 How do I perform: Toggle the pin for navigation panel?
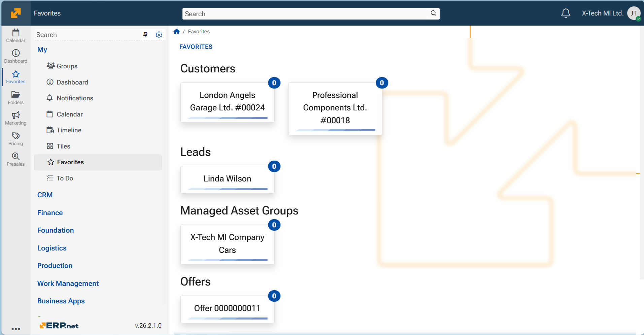coord(145,35)
